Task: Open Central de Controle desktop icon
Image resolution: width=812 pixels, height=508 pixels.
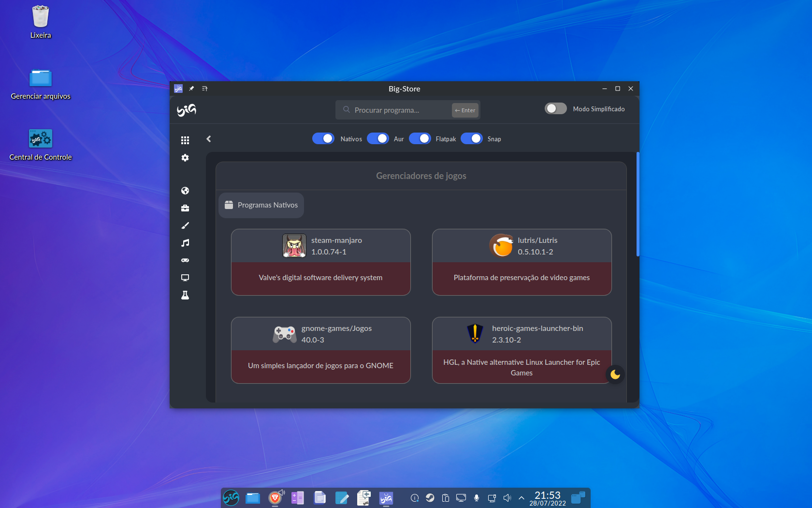Action: [41, 145]
